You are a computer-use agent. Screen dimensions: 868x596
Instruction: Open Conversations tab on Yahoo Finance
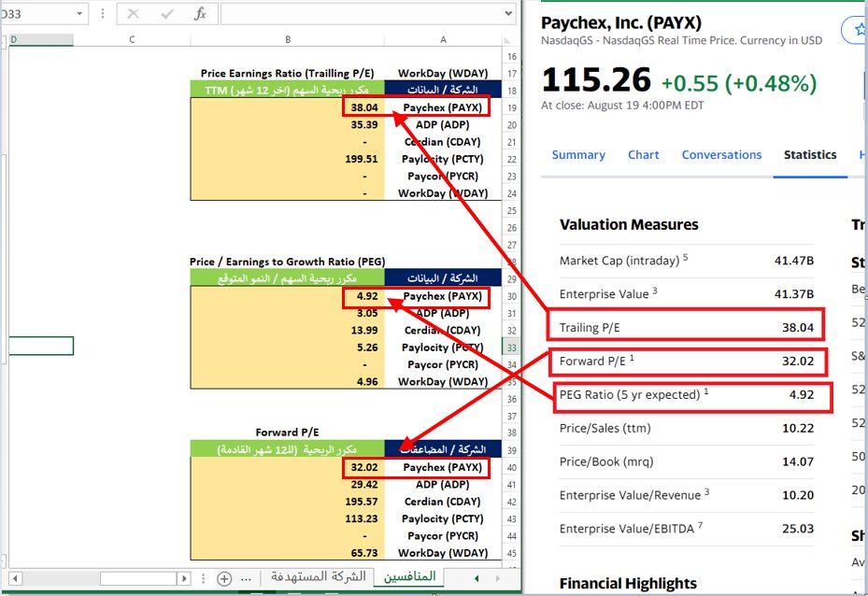click(721, 155)
